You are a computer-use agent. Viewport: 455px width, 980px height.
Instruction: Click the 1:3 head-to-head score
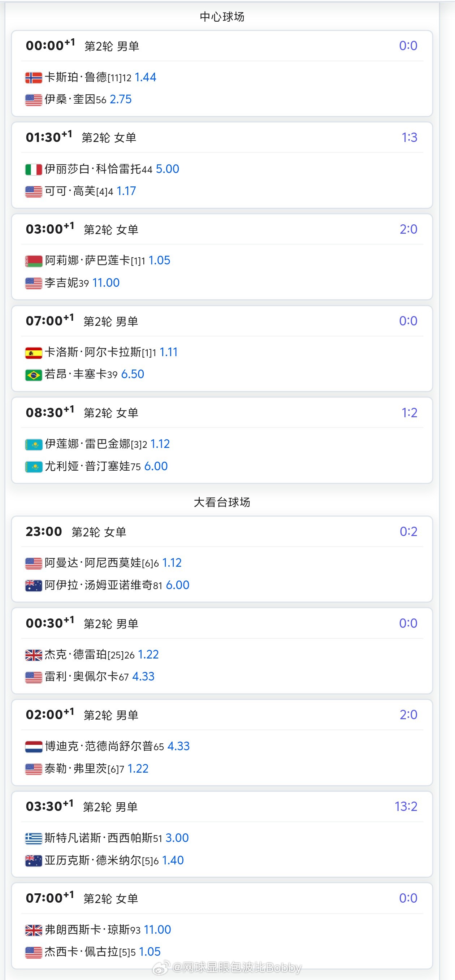click(409, 137)
